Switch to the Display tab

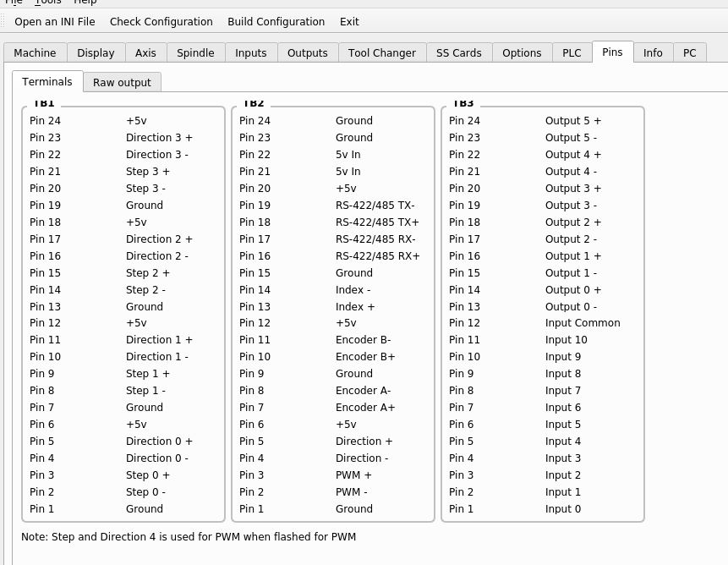(x=96, y=53)
